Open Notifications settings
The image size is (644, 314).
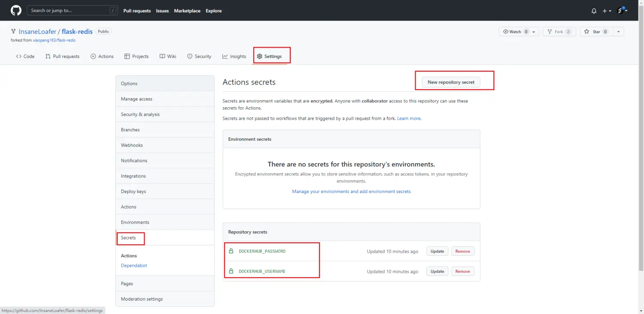pyautogui.click(x=165, y=161)
